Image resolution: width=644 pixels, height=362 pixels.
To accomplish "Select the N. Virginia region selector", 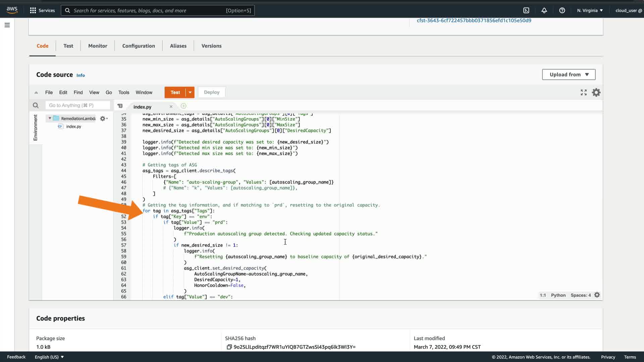I will pyautogui.click(x=590, y=10).
